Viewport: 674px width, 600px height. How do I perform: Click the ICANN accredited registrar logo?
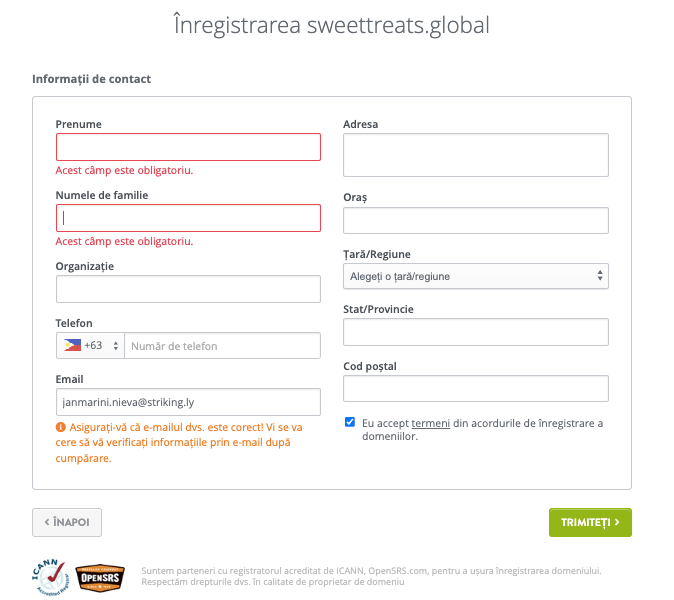coord(50,577)
